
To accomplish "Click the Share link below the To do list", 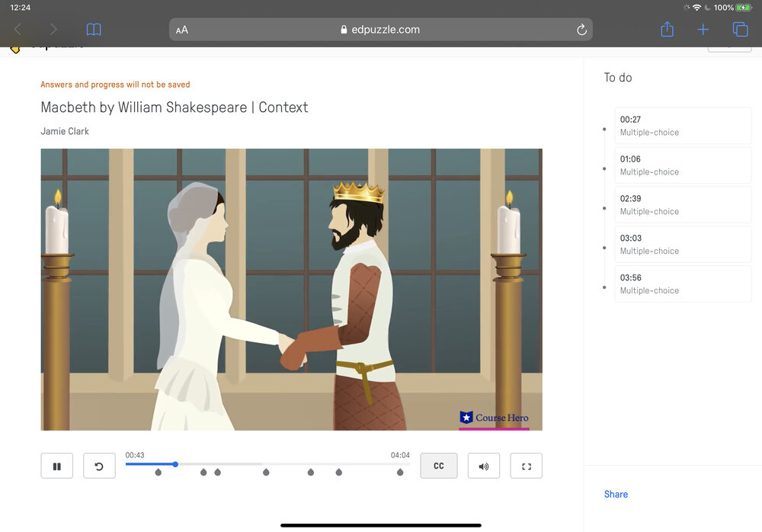I will tap(616, 494).
